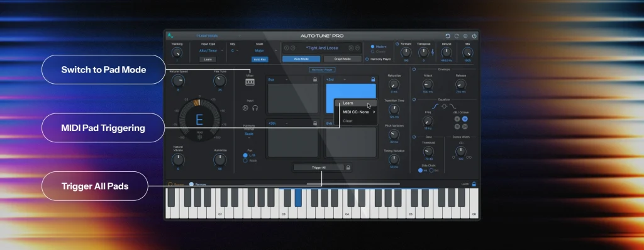Toggle the Latch lock icon above the keyboard
Screen dimensions: 644x250
(474, 185)
